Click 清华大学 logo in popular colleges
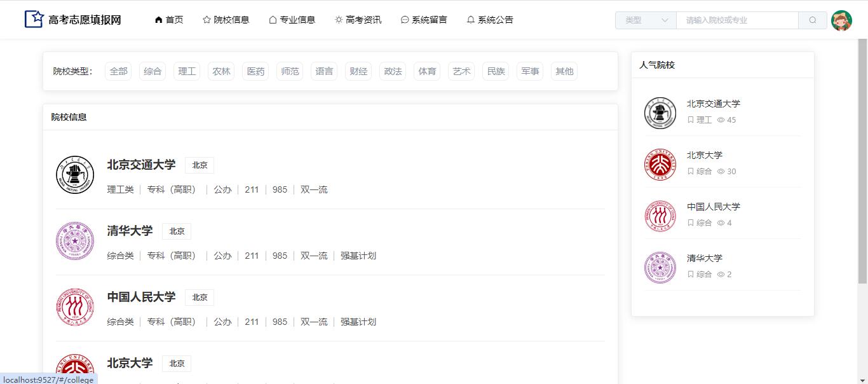 (x=660, y=268)
